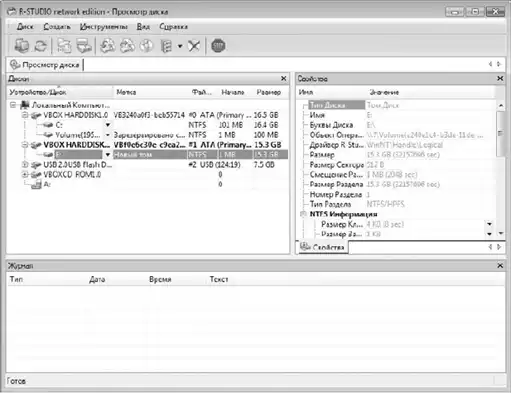Sort by the Метка column header
Screen dimensions: 511x393
[x=152, y=92]
